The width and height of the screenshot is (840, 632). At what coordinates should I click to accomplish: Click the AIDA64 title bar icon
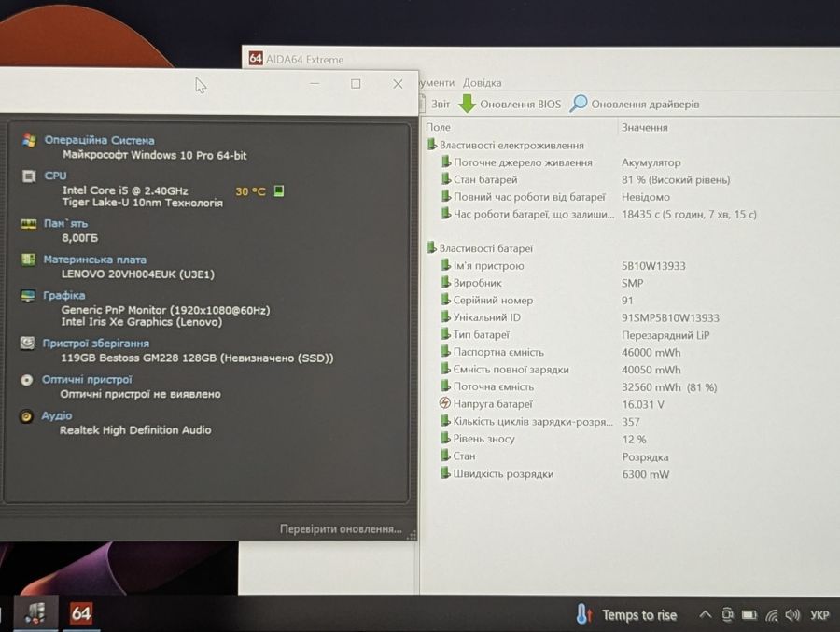(256, 59)
